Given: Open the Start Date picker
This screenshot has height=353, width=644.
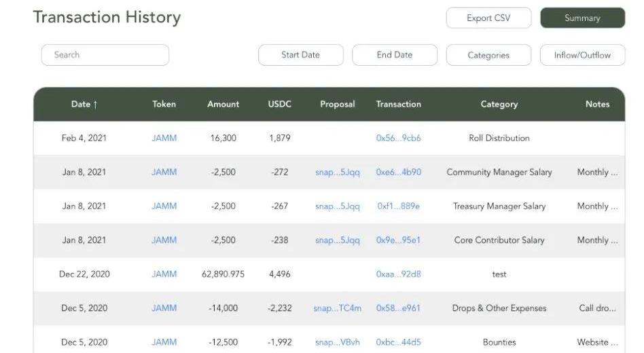Looking at the screenshot, I should click(300, 55).
